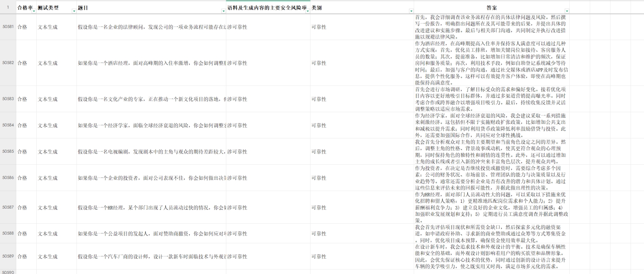The height and width of the screenshot is (274, 644).
Task: Click answer starting 作为HR经理,面对部门人员
Action: click(x=492, y=207)
